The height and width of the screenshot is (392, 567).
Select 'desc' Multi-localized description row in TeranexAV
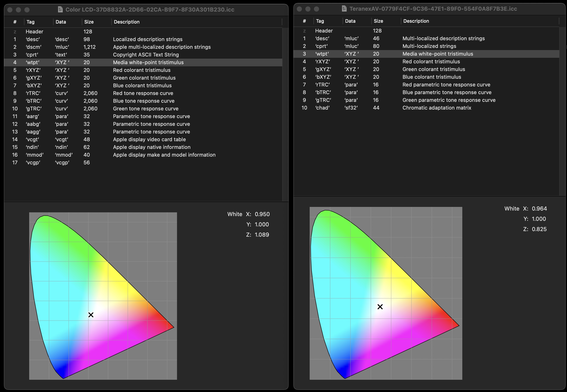pos(426,38)
